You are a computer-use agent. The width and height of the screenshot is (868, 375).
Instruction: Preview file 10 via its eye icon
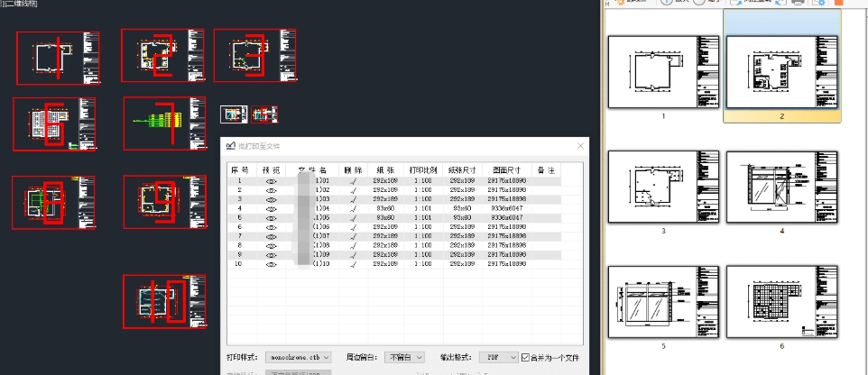(272, 264)
